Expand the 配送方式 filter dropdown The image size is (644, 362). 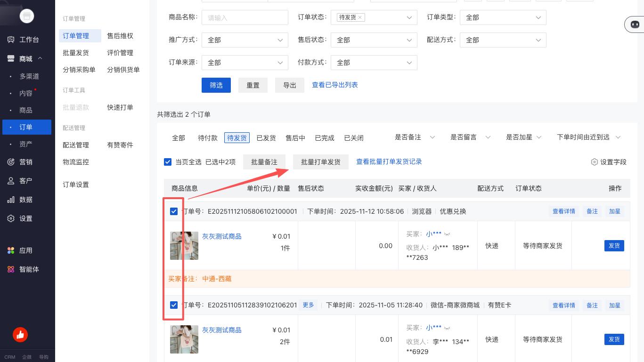(x=503, y=40)
